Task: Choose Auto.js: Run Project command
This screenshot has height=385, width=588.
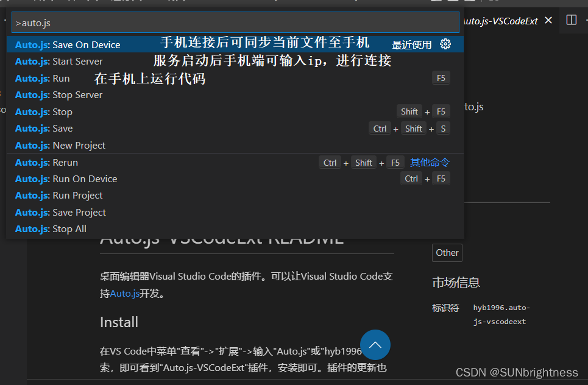Action: tap(235, 196)
